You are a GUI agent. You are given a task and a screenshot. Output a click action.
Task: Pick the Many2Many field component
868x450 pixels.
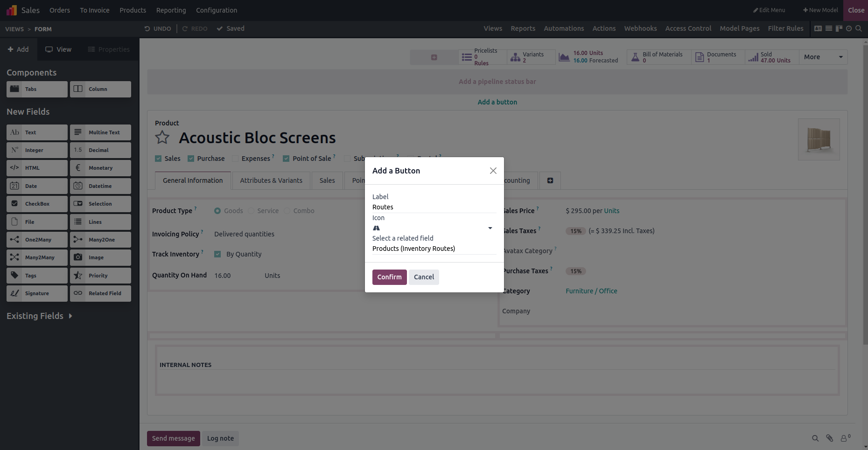37,257
